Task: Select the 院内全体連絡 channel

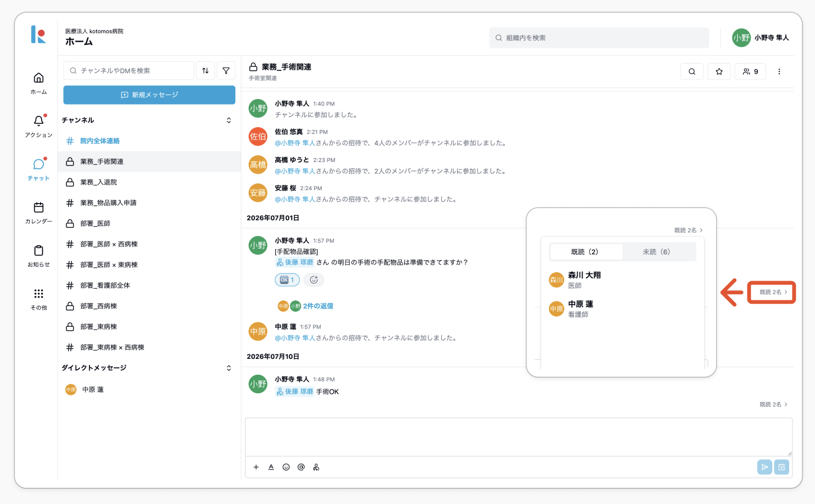Action: tap(149, 141)
